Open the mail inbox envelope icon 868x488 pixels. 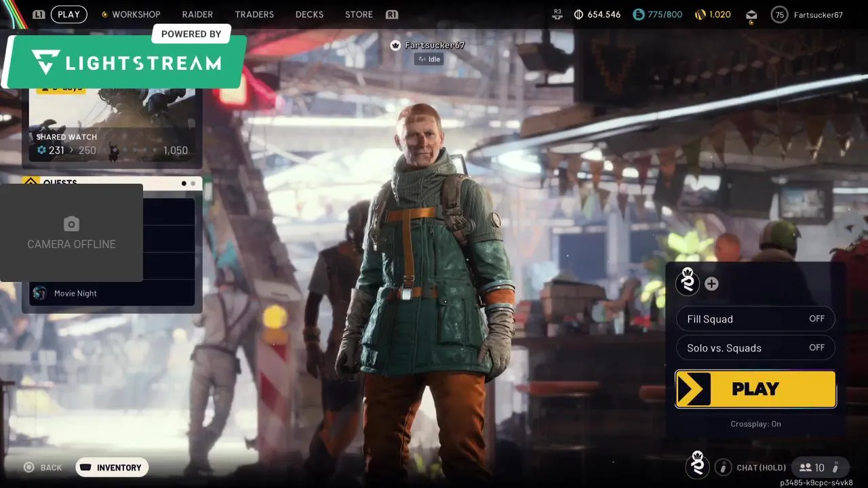pyautogui.click(x=751, y=16)
